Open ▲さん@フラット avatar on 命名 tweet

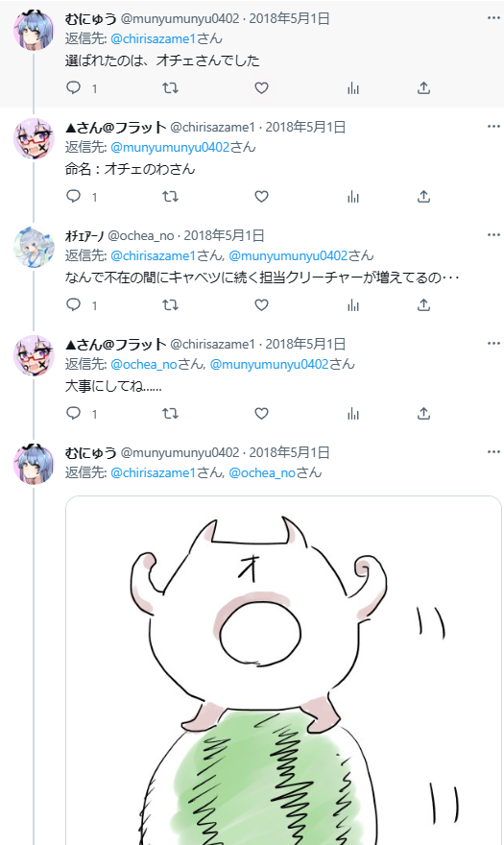click(34, 138)
